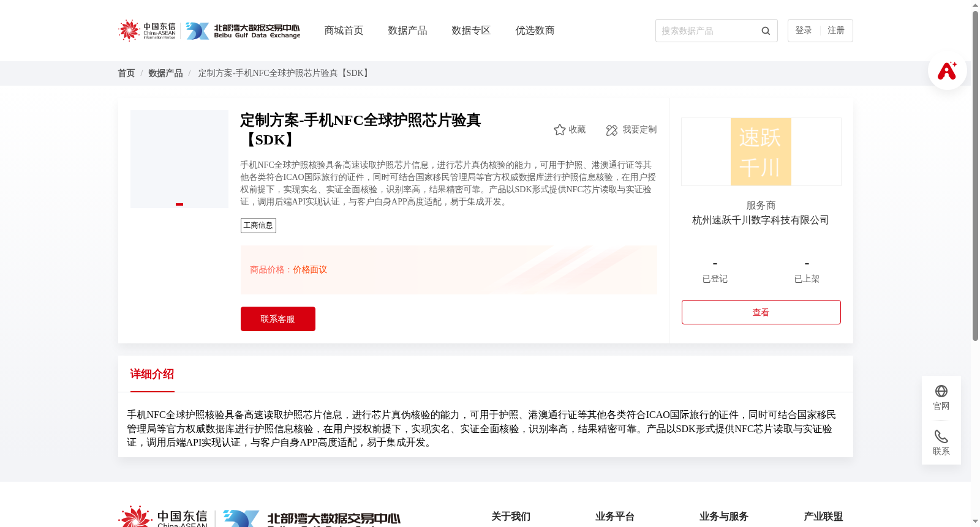Click the 价格面议 price text
The height and width of the screenshot is (527, 980).
310,270
